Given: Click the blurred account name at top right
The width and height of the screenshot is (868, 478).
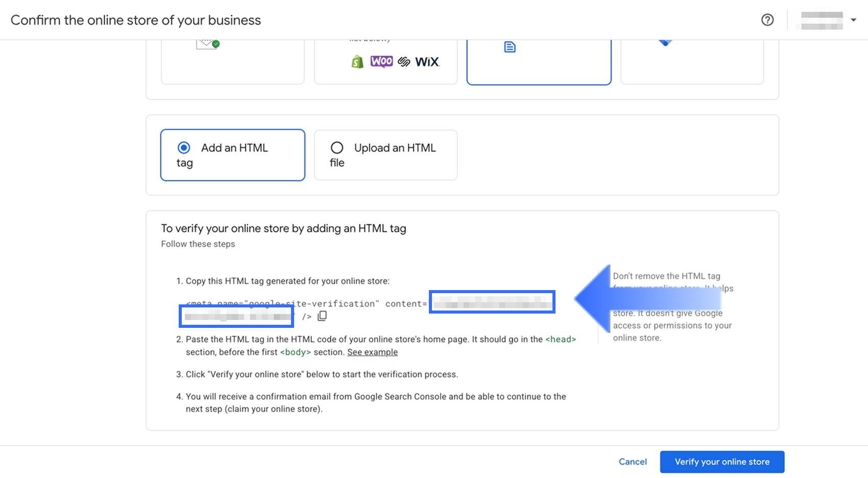Looking at the screenshot, I should pyautogui.click(x=822, y=20).
